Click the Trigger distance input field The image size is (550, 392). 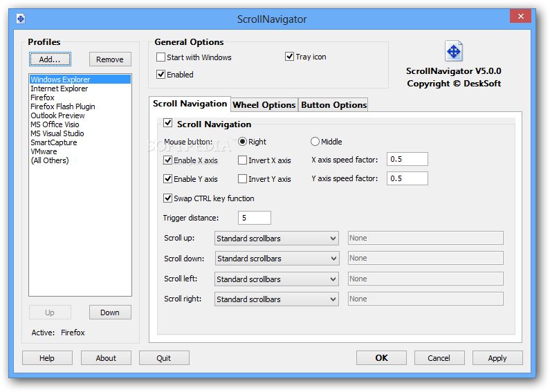point(255,218)
